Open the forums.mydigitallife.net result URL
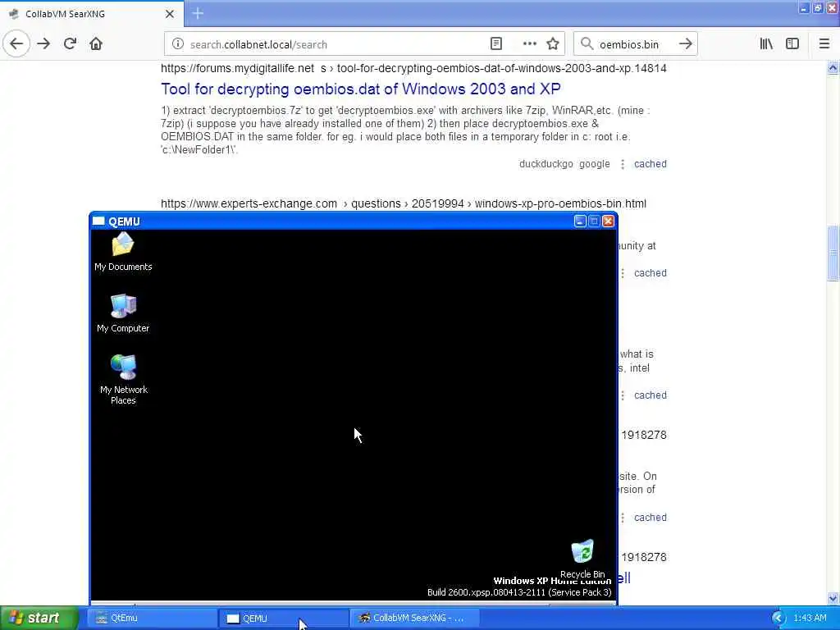This screenshot has width=840, height=630. (x=413, y=68)
